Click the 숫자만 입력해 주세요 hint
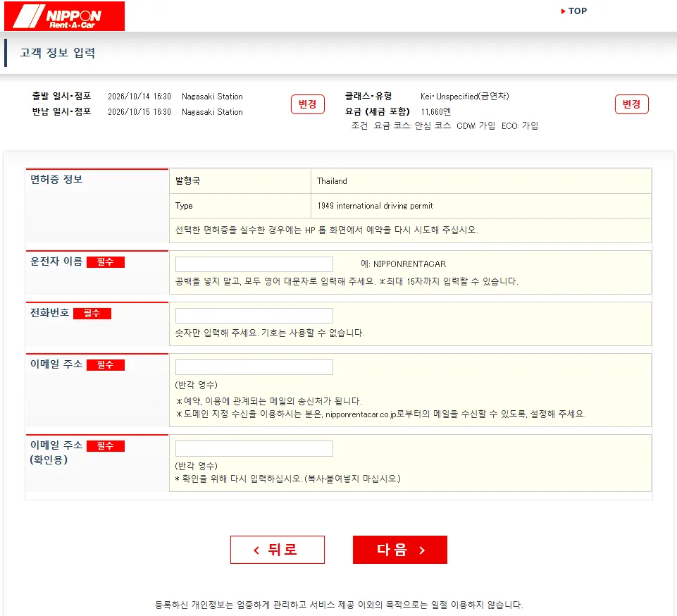Image resolution: width=677 pixels, height=616 pixels. [270, 333]
